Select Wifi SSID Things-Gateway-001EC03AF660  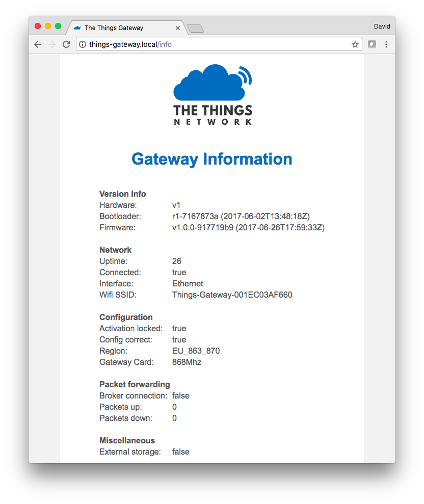click(232, 295)
